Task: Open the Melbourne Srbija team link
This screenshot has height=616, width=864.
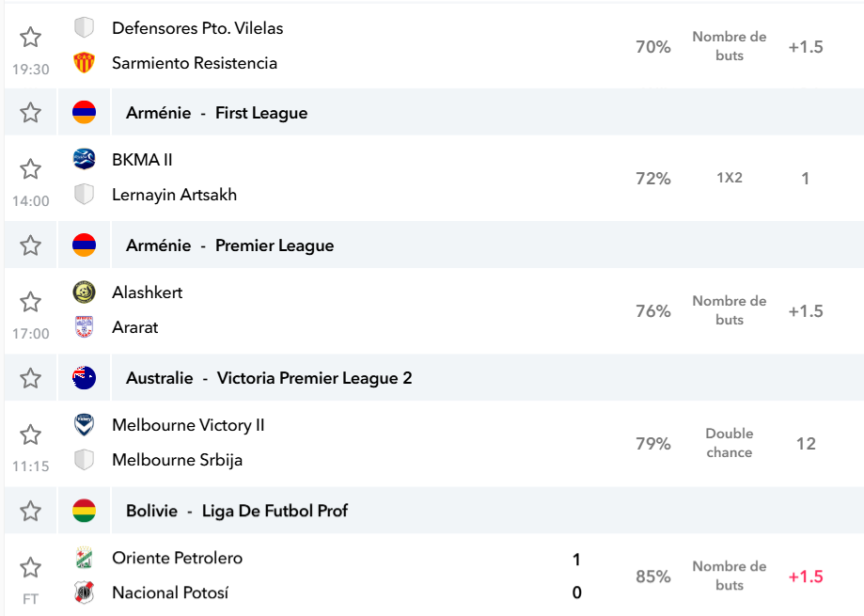Action: [x=177, y=460]
